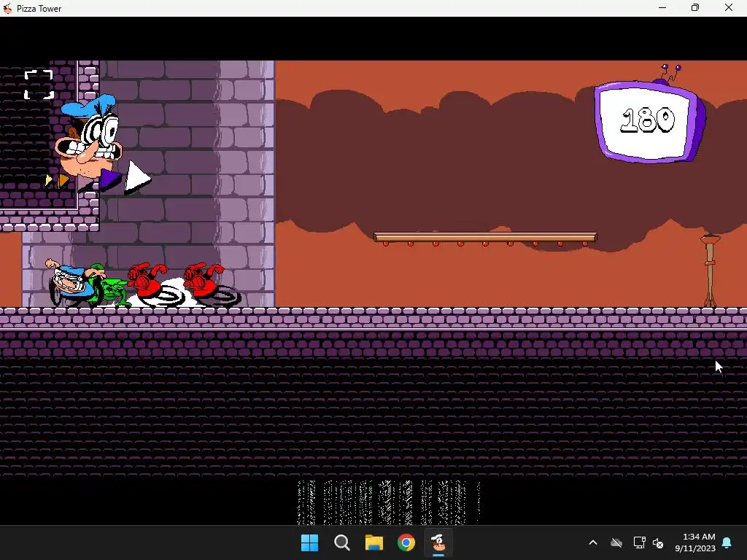Click the muted volume tray icon
The image size is (747, 560).
658,542
